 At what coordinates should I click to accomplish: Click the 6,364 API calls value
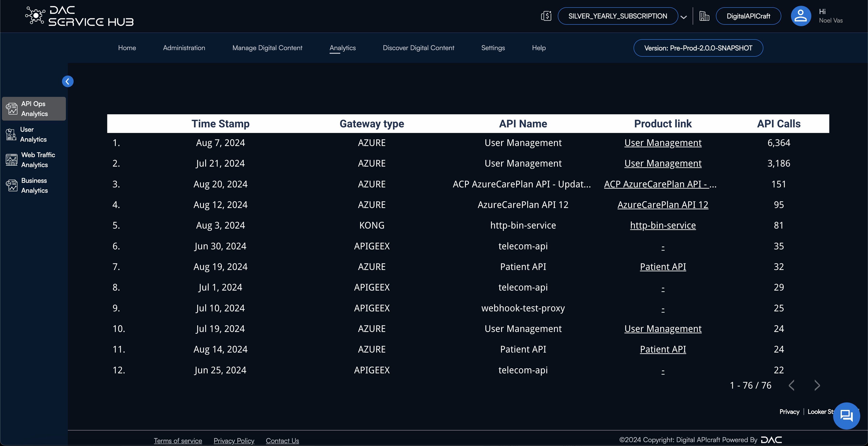pyautogui.click(x=779, y=143)
